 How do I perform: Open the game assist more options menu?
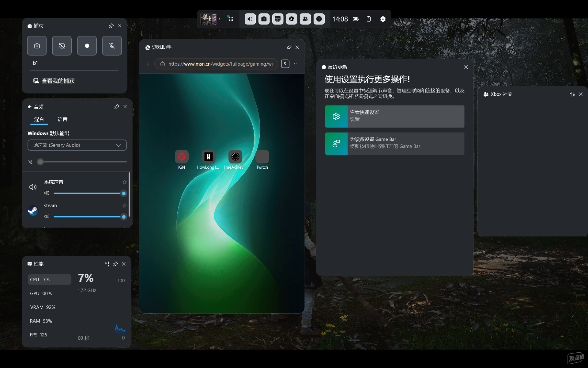[296, 64]
